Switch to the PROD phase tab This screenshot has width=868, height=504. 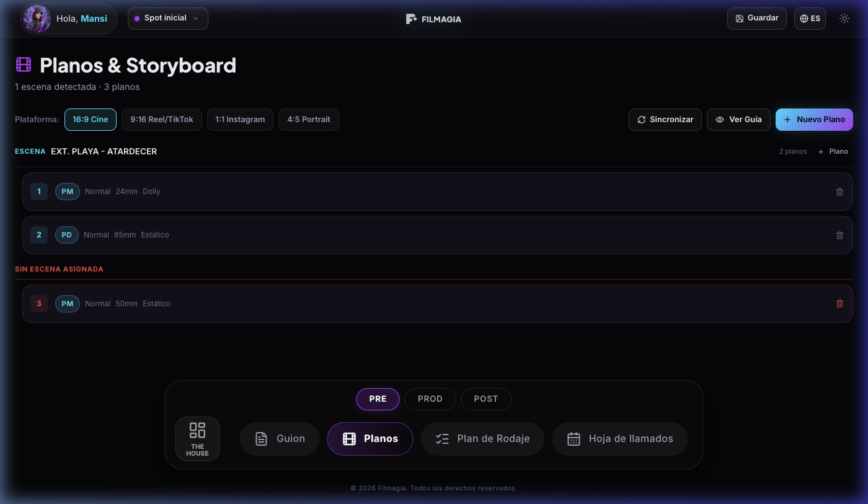tap(430, 399)
